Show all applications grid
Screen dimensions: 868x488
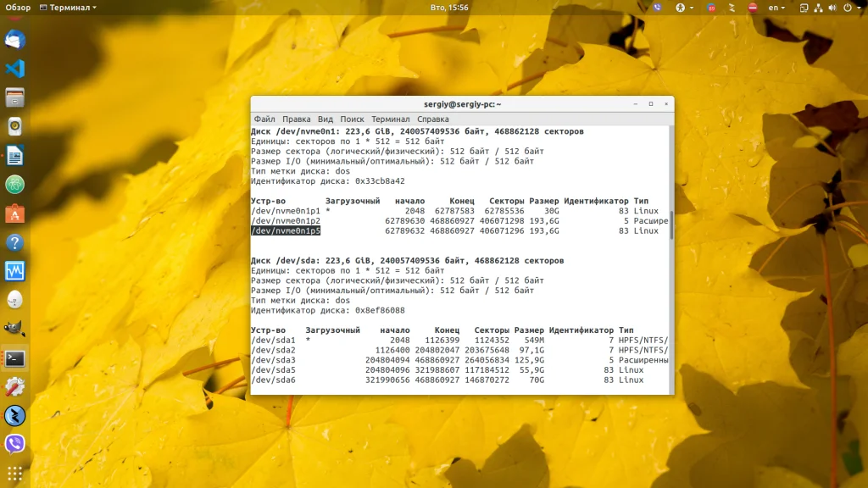(x=15, y=473)
